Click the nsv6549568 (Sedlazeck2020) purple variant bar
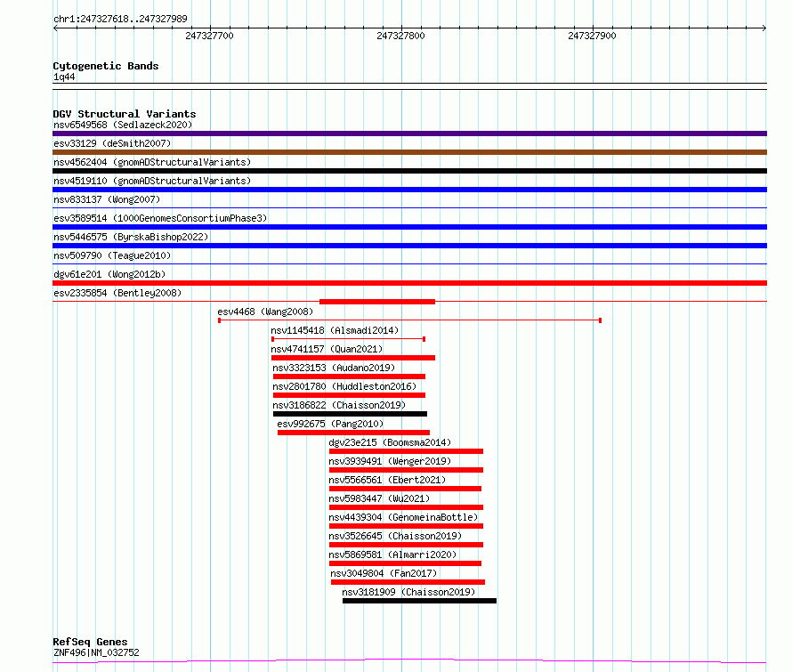Image resolution: width=792 pixels, height=672 pixels. (409, 134)
